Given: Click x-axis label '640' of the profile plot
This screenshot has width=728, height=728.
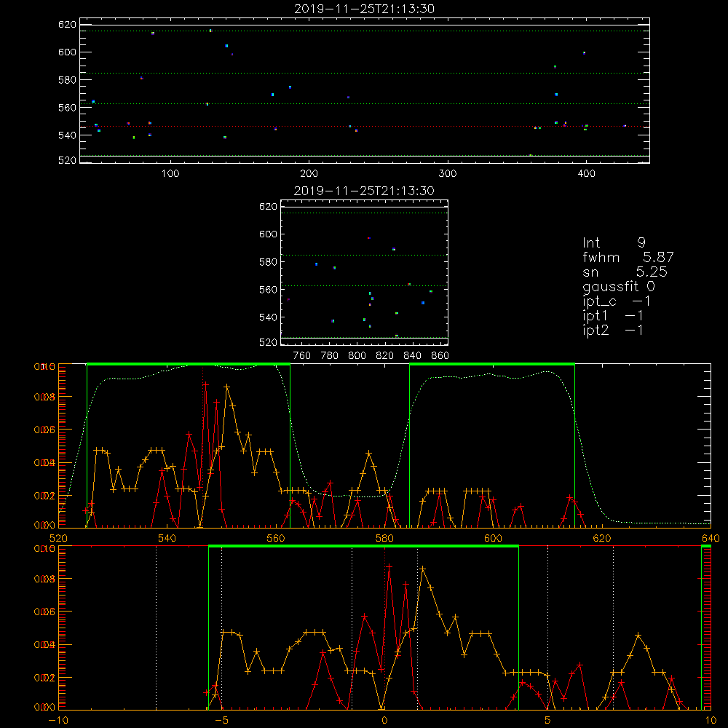Looking at the screenshot, I should click(x=711, y=538).
